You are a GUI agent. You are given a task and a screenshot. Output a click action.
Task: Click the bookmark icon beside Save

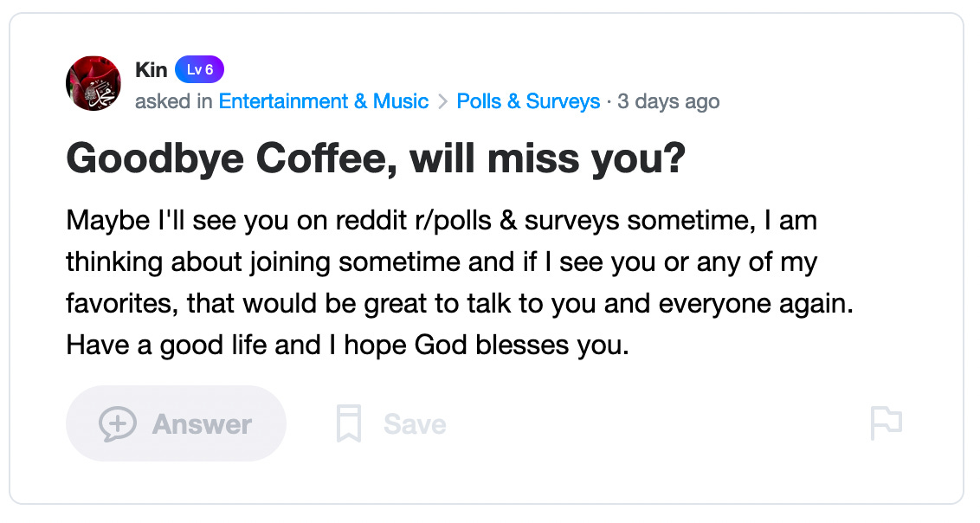coord(348,423)
